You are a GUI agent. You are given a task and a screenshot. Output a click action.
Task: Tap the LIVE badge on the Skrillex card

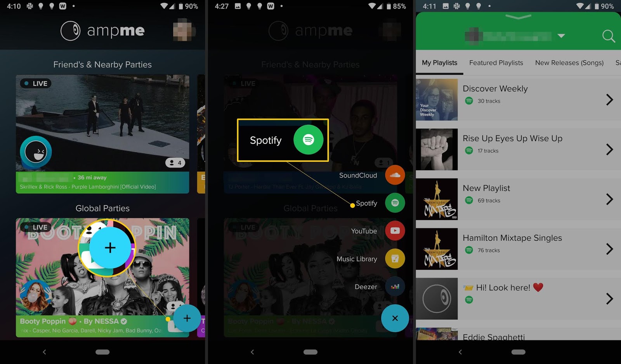[36, 83]
